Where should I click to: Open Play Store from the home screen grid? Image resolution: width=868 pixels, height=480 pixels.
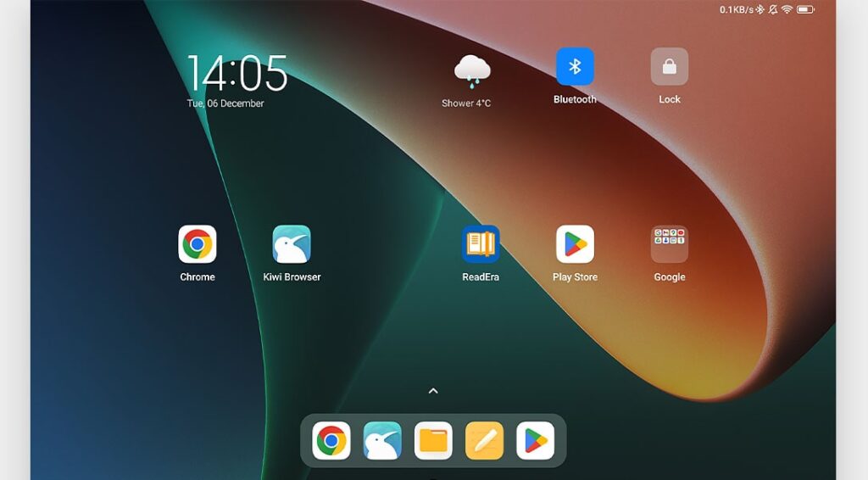point(576,244)
